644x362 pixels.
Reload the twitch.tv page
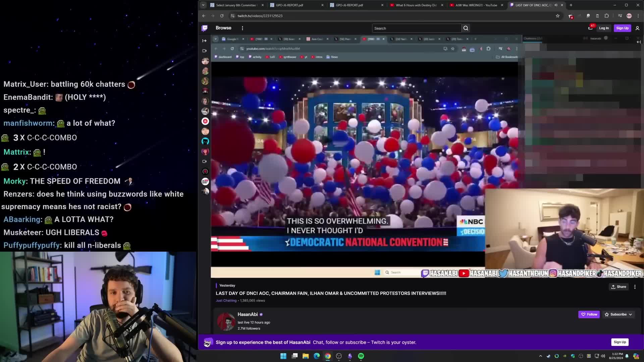pyautogui.click(x=222, y=16)
